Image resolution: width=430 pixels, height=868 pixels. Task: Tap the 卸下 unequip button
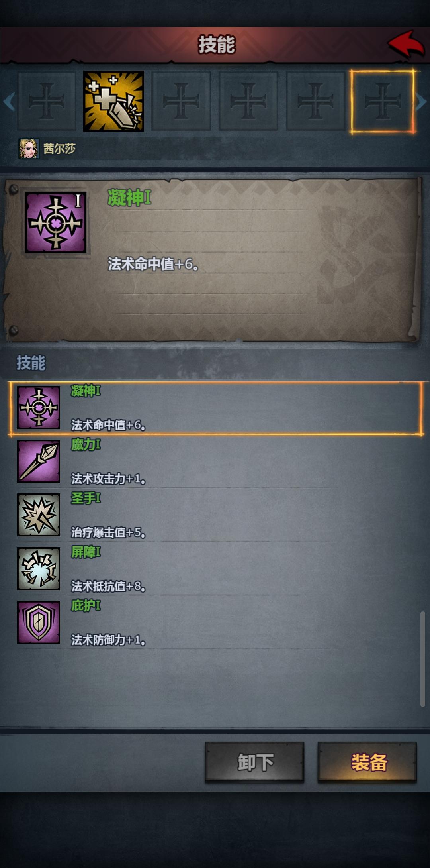click(x=255, y=762)
